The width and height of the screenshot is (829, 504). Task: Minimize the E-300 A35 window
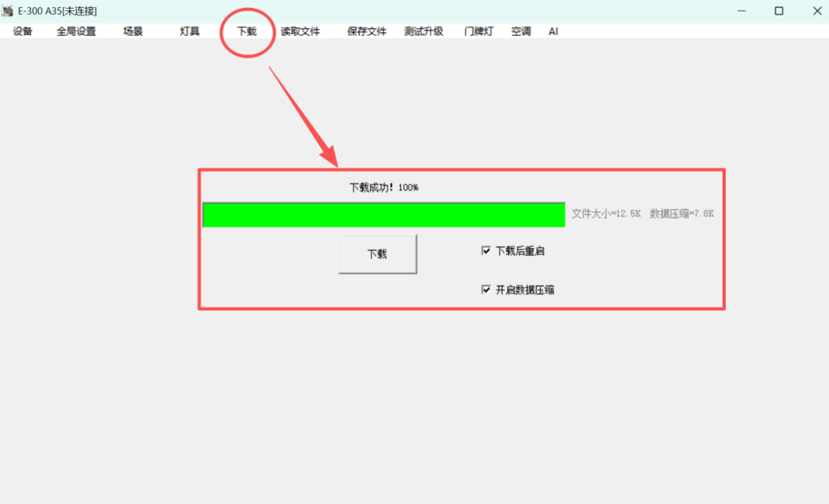pyautogui.click(x=743, y=11)
